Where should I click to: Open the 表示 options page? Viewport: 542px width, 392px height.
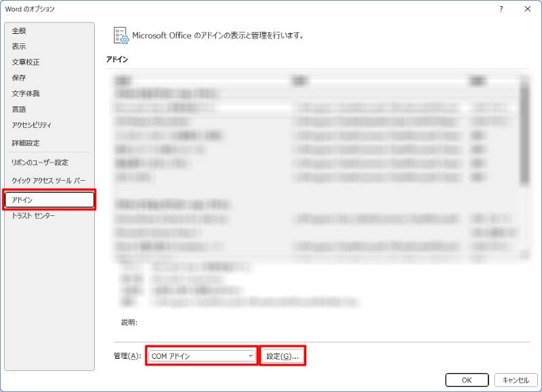pos(18,46)
